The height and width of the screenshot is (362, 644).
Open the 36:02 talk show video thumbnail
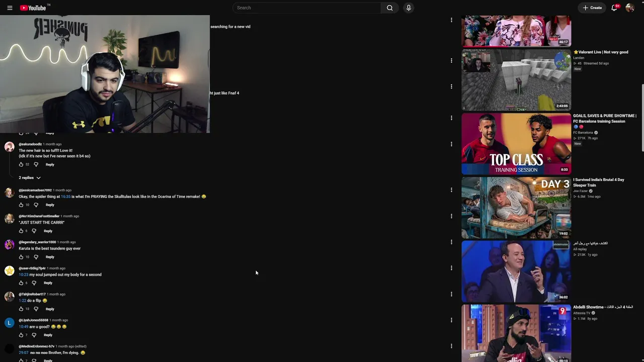516,271
